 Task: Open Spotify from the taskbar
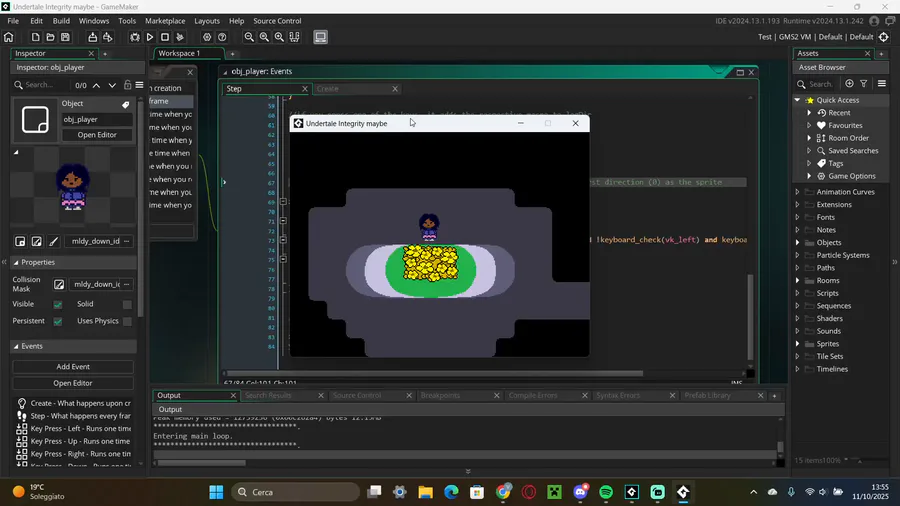click(606, 492)
